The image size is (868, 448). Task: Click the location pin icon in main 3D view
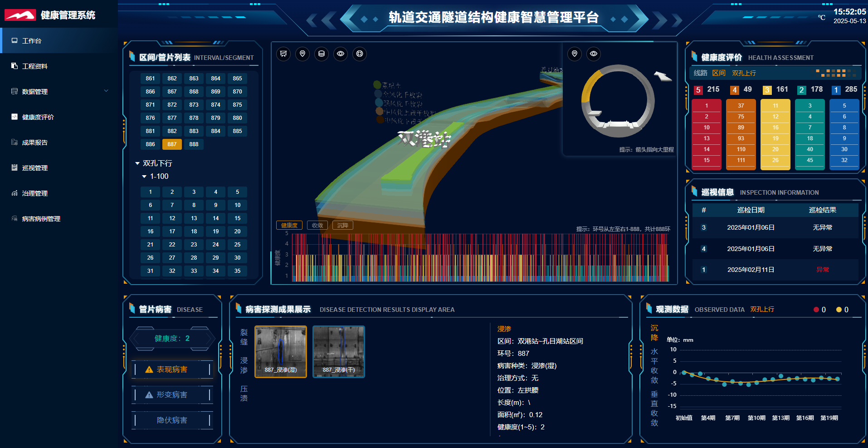pyautogui.click(x=302, y=54)
